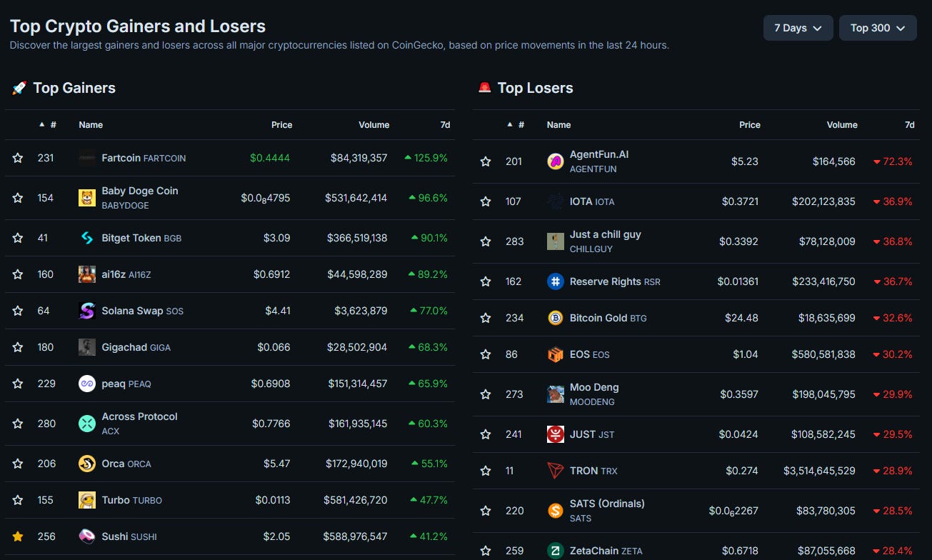Sort Top Gainers by Name column
Screen dimensions: 932x560
[x=91, y=124]
